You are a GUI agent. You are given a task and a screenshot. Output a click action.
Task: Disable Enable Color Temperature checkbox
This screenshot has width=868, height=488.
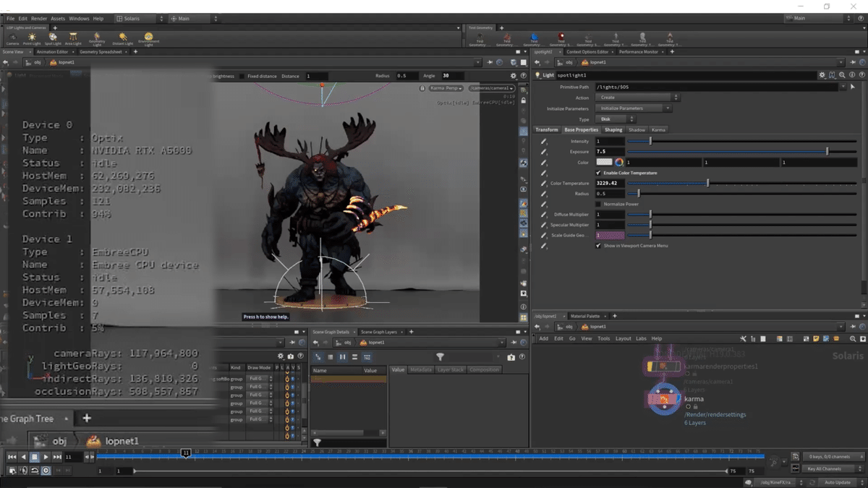point(598,174)
